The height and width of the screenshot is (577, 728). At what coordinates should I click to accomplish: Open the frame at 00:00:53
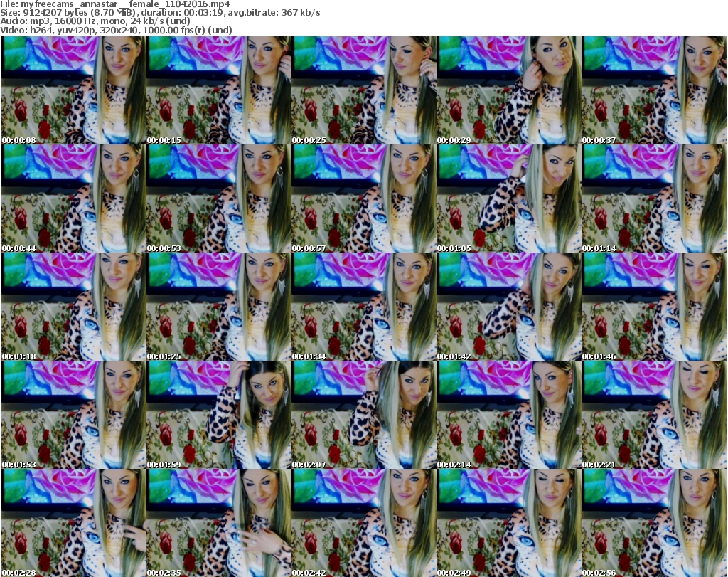pyautogui.click(x=219, y=198)
